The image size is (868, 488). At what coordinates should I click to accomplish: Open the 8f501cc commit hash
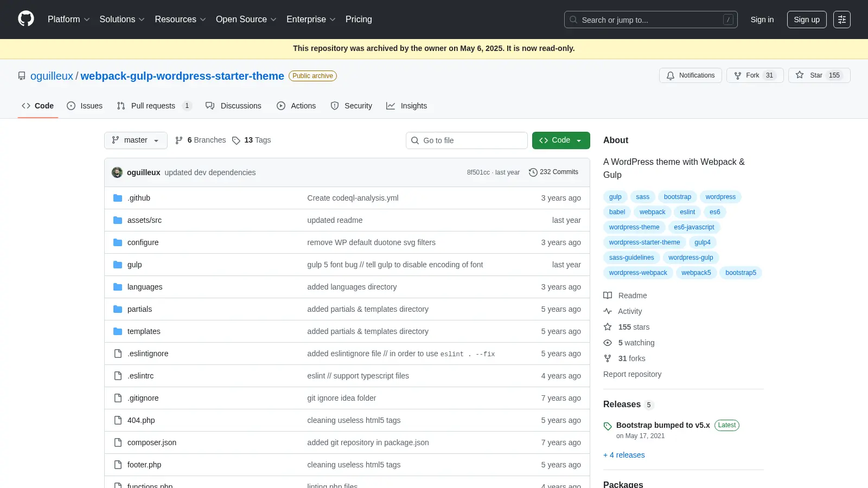(x=478, y=172)
